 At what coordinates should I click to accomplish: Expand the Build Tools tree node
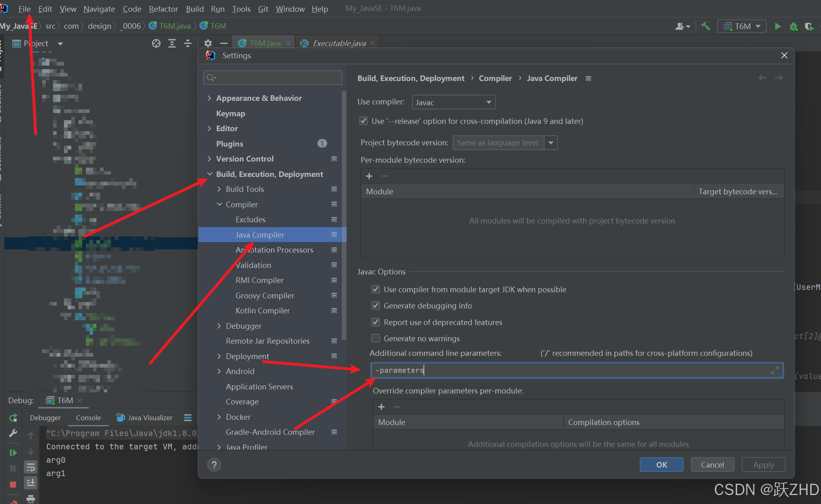(219, 189)
